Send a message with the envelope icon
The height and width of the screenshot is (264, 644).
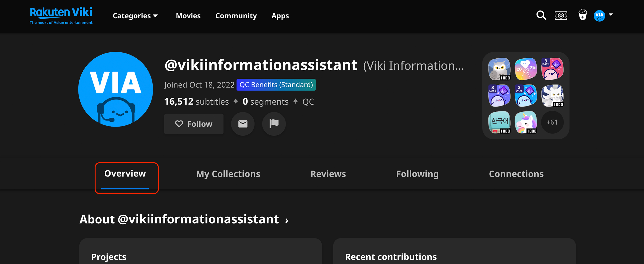pos(243,124)
